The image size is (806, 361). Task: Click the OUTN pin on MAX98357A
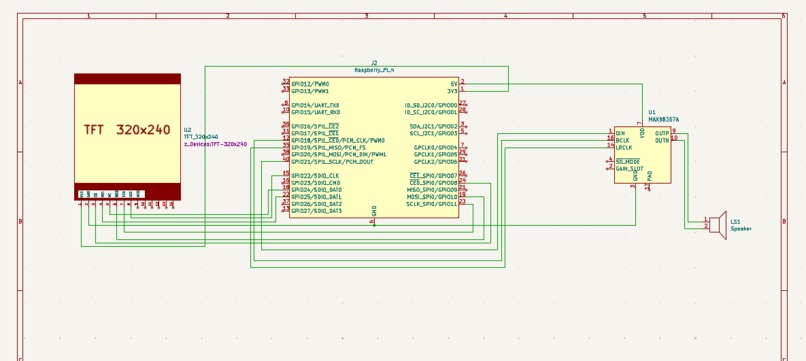(662, 140)
